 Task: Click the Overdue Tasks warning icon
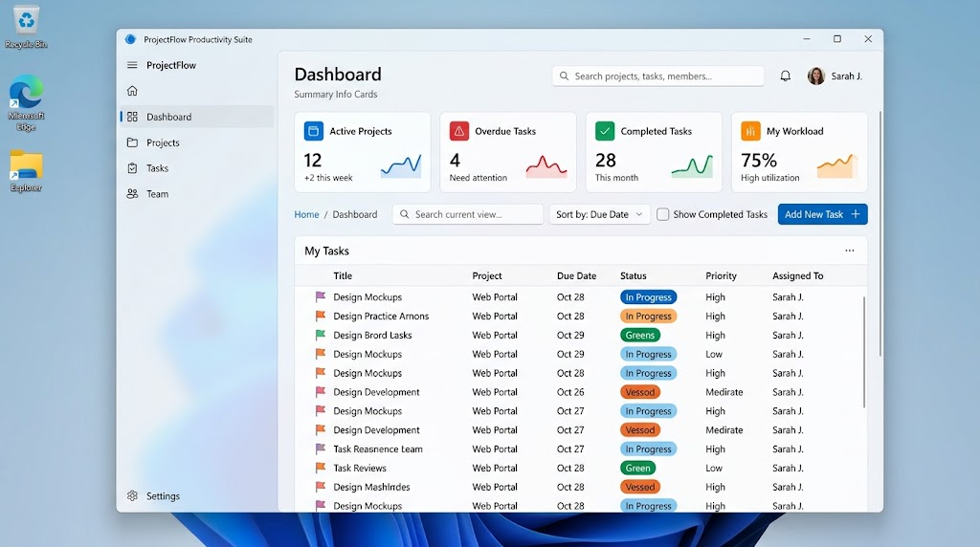(x=458, y=131)
